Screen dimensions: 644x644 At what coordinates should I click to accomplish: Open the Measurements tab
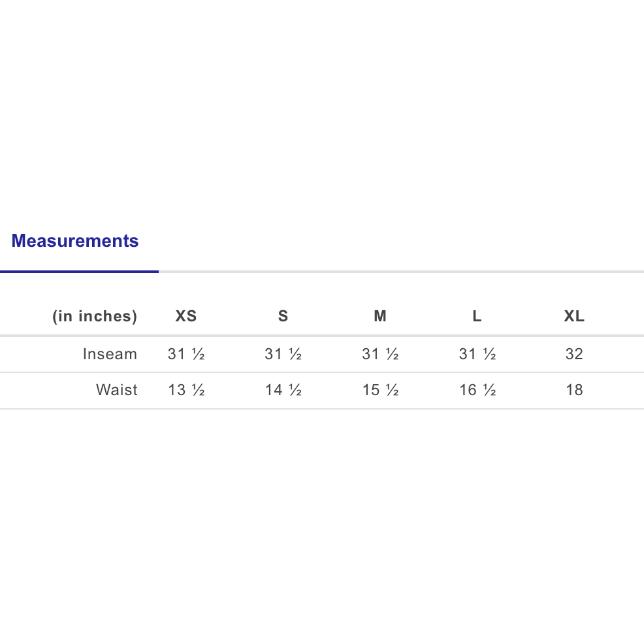(75, 241)
